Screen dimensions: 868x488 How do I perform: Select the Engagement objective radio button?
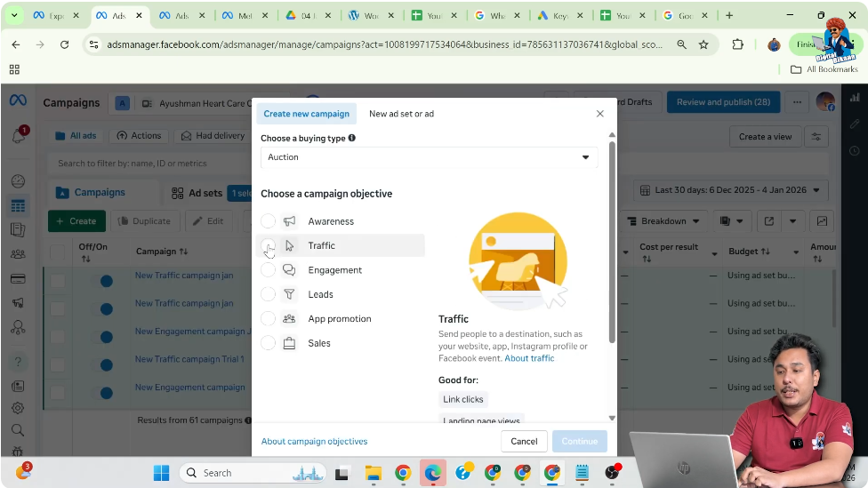[268, 270]
